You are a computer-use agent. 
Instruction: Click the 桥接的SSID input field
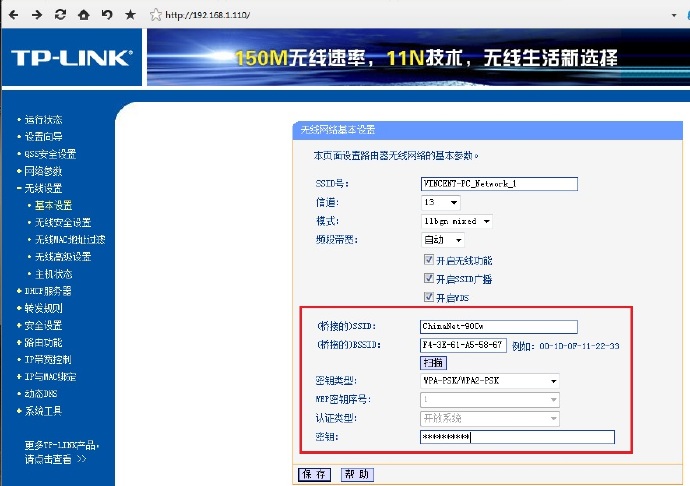tap(499, 326)
